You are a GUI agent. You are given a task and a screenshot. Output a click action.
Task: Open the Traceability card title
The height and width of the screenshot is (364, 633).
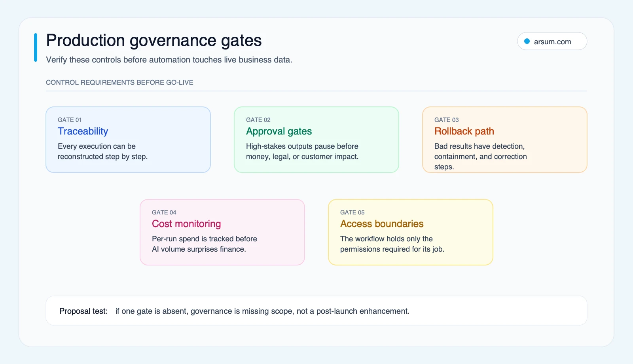coord(83,131)
